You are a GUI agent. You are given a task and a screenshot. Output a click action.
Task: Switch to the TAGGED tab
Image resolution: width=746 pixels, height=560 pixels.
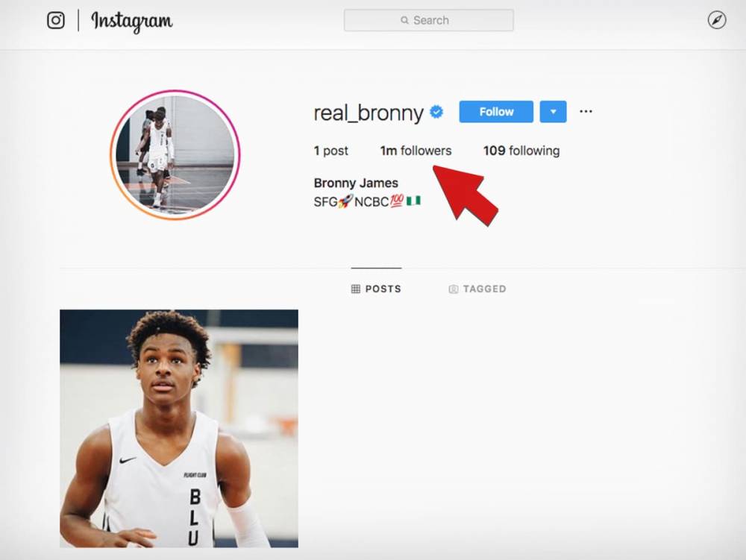coord(477,289)
